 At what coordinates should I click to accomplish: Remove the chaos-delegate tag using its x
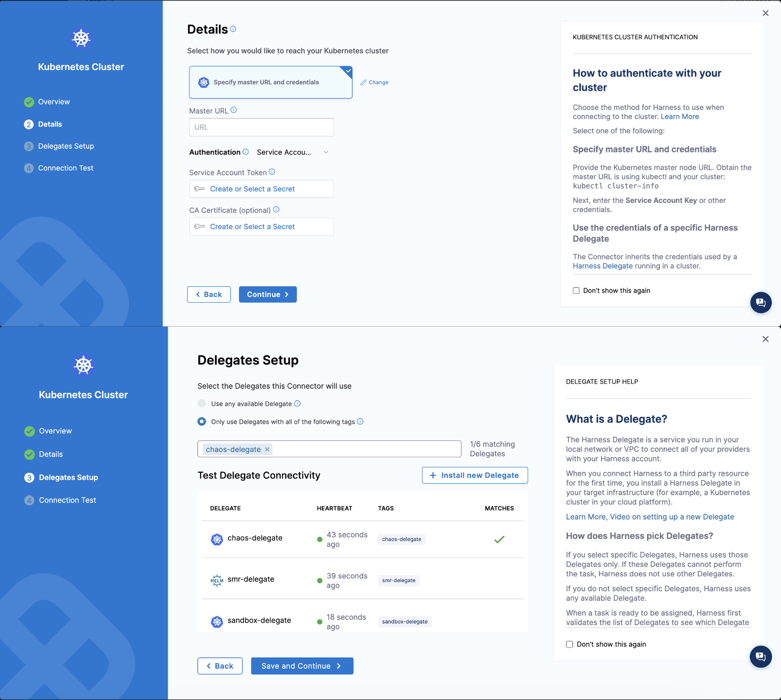pyautogui.click(x=267, y=449)
